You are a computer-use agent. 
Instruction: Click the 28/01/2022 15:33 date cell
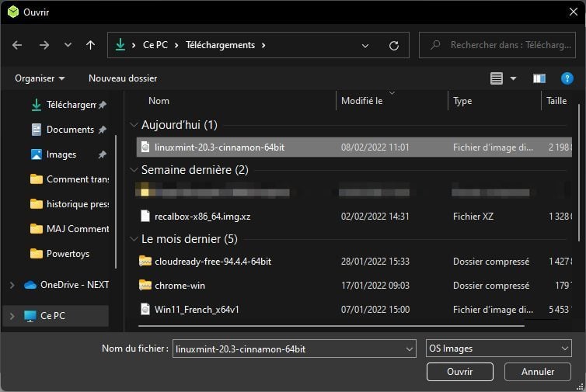pos(375,262)
